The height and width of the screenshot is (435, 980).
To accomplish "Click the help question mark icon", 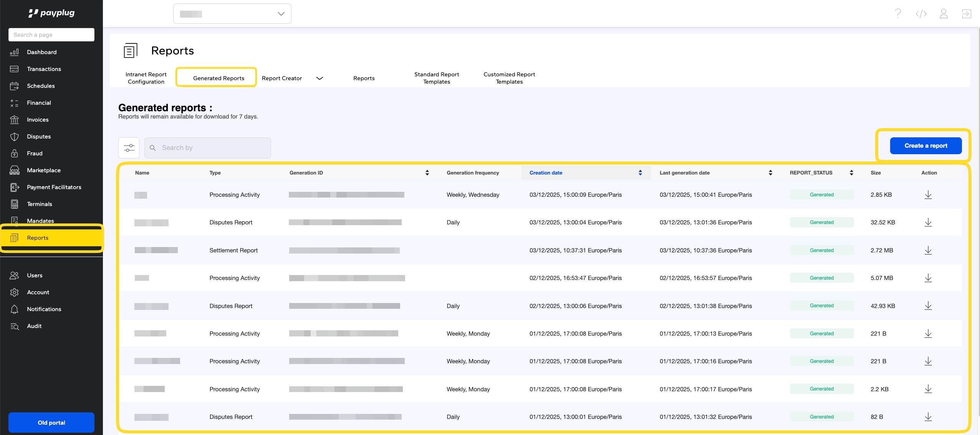I will pos(898,14).
